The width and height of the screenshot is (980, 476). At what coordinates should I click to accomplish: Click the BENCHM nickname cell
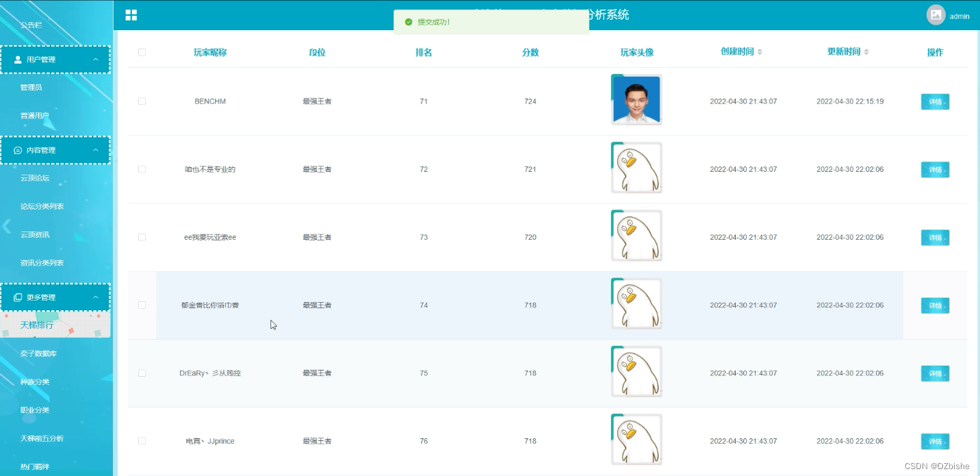point(210,101)
